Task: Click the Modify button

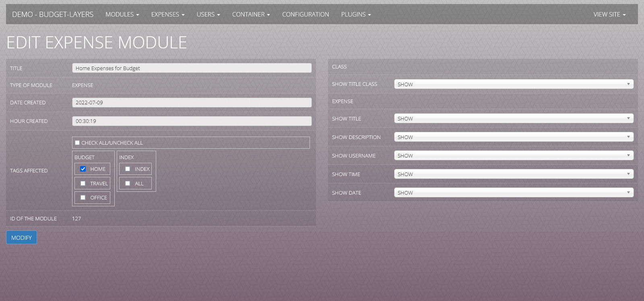Action: [x=21, y=238]
